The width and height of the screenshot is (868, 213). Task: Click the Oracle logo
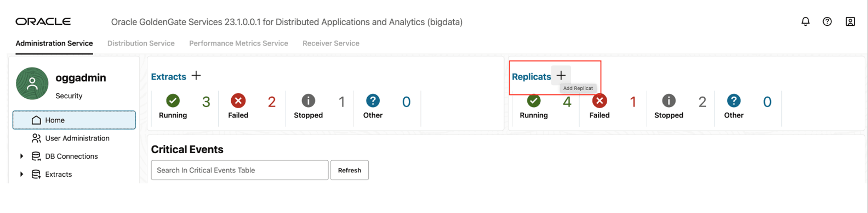coord(43,21)
